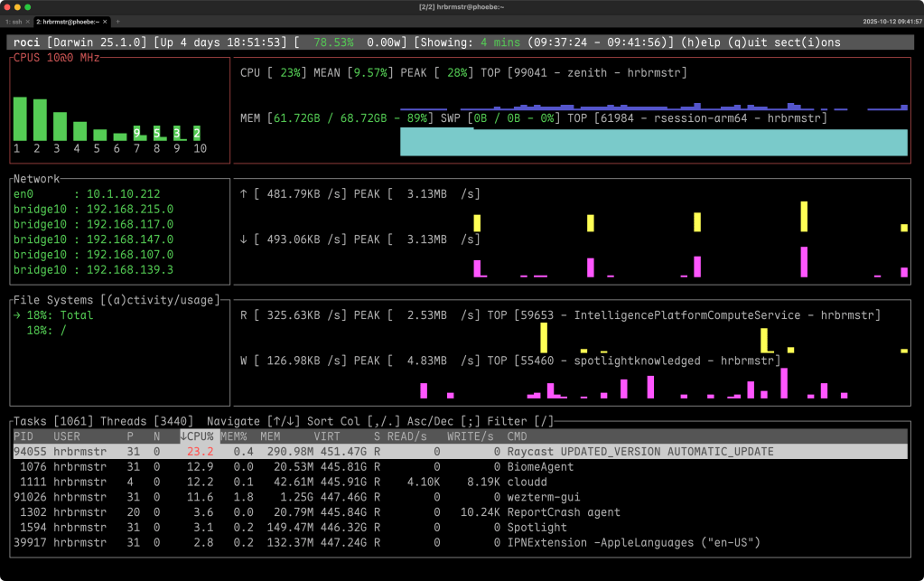Open sect(i)ons in the header bar
Image resolution: width=924 pixels, height=581 pixels.
click(811, 42)
